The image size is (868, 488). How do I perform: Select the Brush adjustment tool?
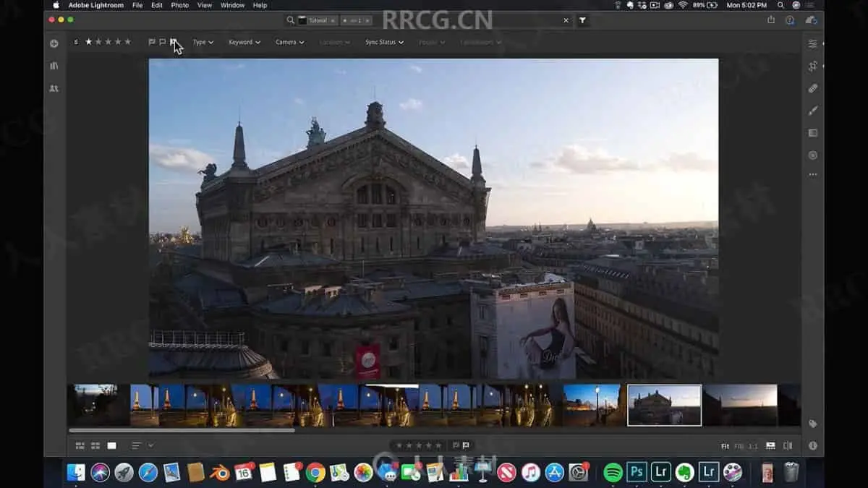click(812, 111)
